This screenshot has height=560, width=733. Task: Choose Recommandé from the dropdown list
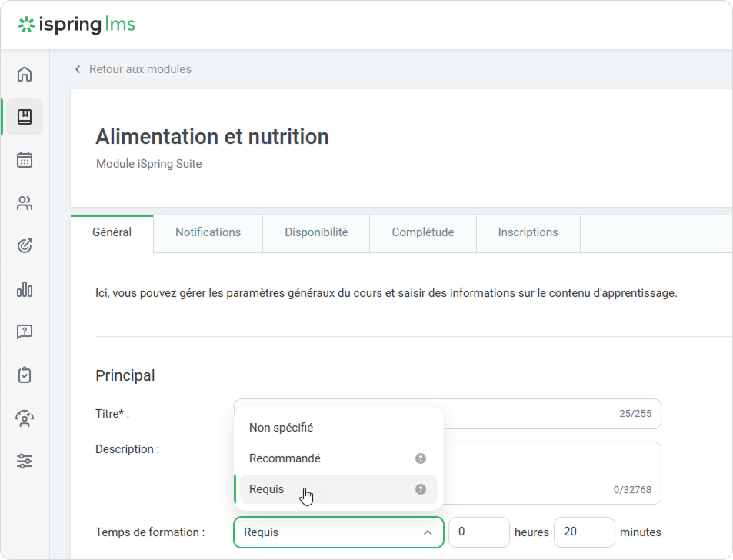[285, 458]
